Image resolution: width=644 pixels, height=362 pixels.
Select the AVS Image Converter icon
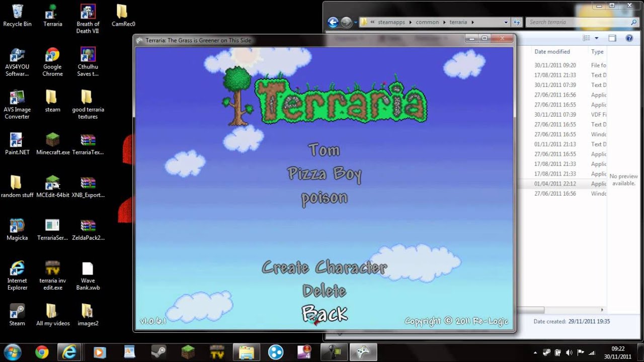tap(17, 105)
